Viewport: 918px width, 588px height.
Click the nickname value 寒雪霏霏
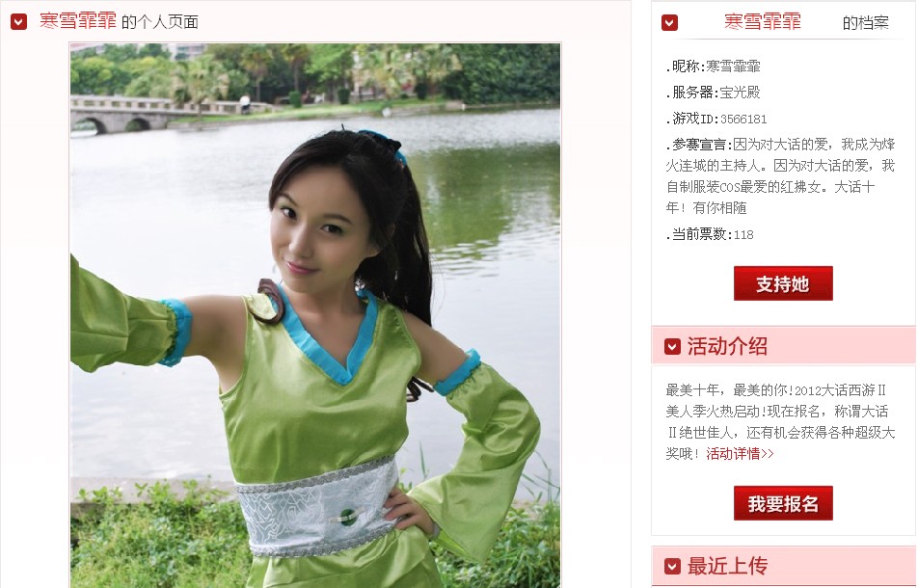pyautogui.click(x=733, y=67)
